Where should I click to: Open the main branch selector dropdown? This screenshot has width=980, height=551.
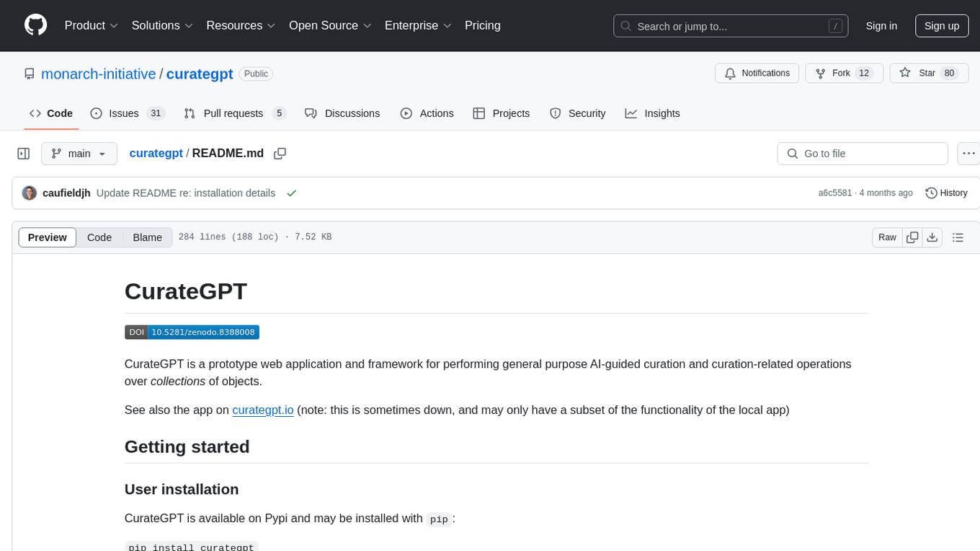tap(79, 154)
